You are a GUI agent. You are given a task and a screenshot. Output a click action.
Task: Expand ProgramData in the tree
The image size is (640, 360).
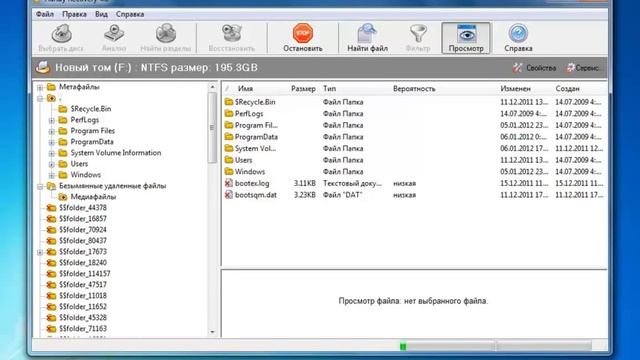[51, 142]
